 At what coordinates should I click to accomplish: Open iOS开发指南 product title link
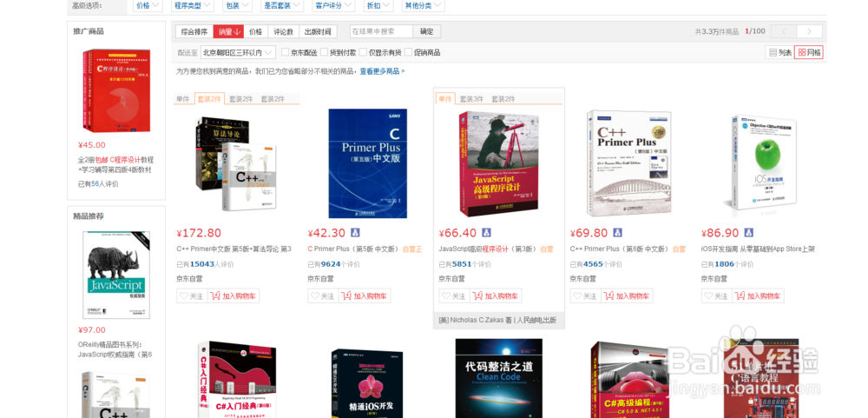[x=758, y=249]
